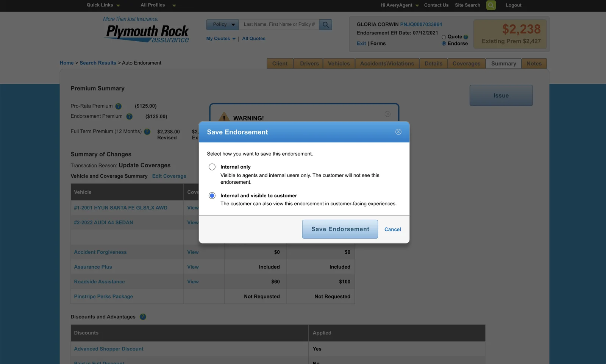Open policy number PNJQ0007033964 link

pyautogui.click(x=421, y=24)
